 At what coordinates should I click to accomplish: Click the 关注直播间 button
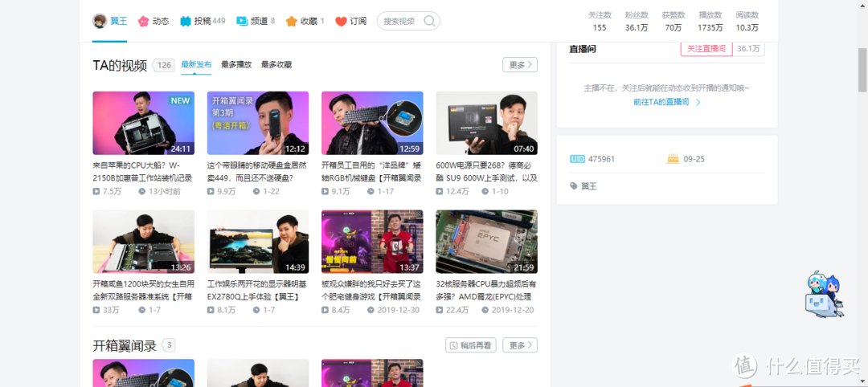click(706, 49)
